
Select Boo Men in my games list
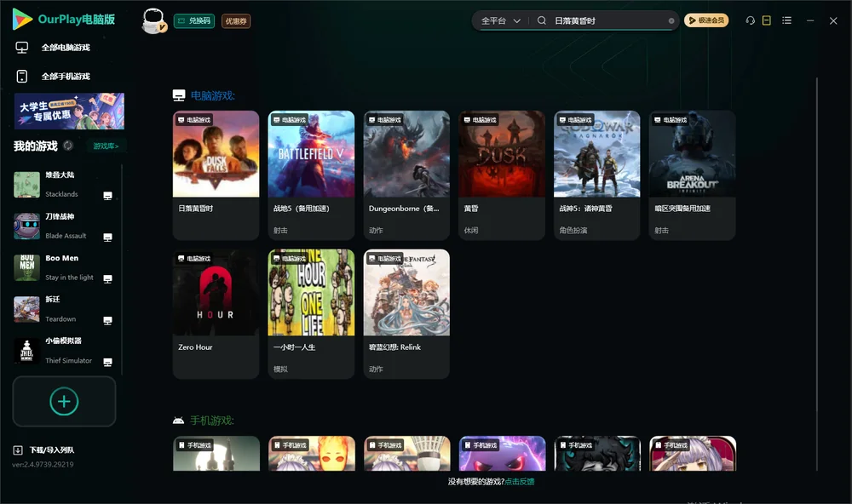coord(64,267)
